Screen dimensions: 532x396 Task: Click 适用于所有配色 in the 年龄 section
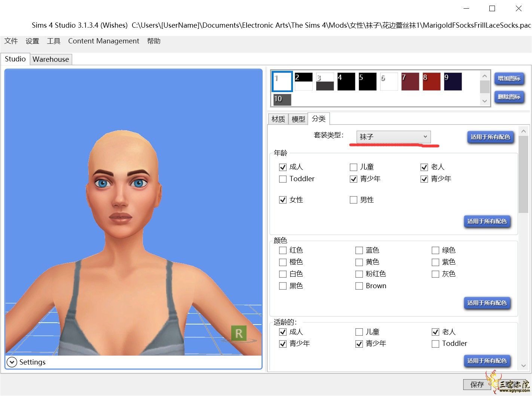(487, 221)
